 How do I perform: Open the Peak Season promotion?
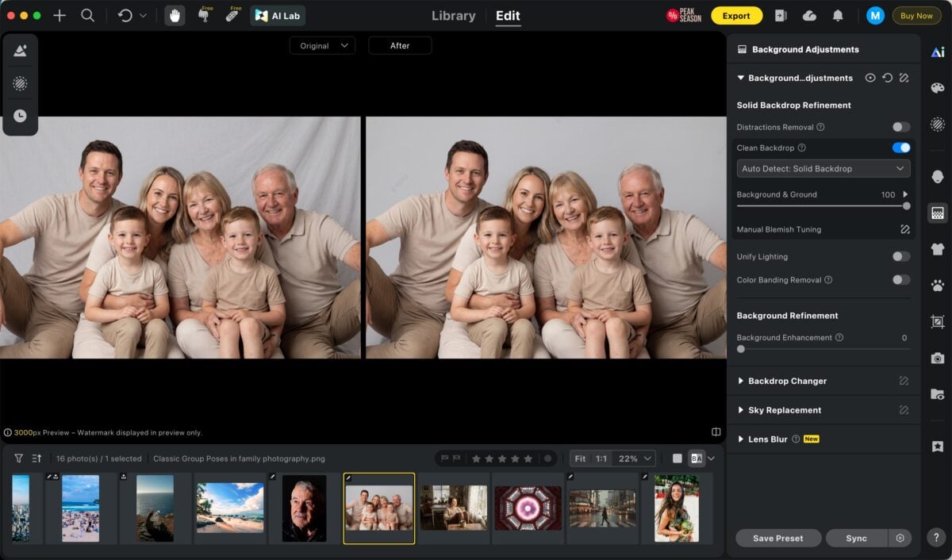684,15
